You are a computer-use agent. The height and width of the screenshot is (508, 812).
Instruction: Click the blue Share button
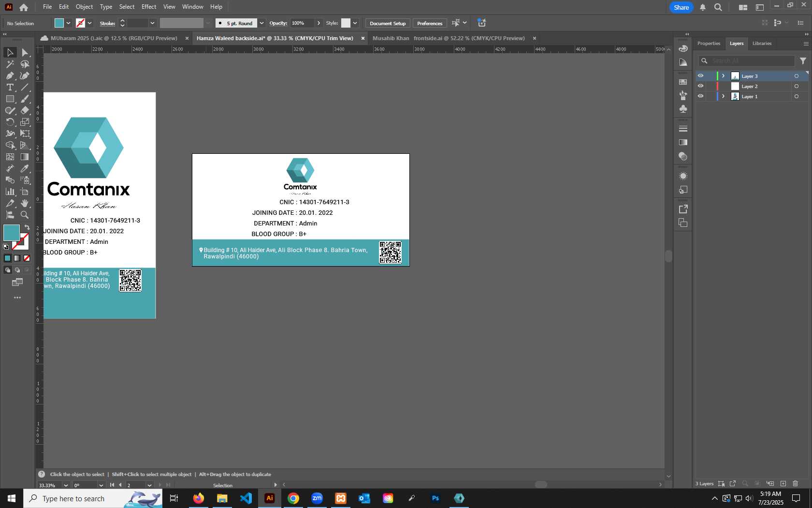pos(681,7)
